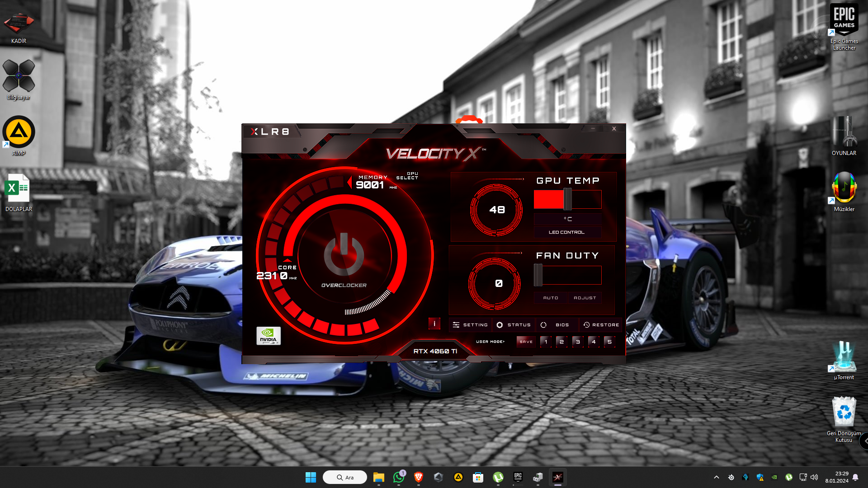Screen dimensions: 868x488
Task: Toggle the °C temperature unit
Action: [568, 219]
